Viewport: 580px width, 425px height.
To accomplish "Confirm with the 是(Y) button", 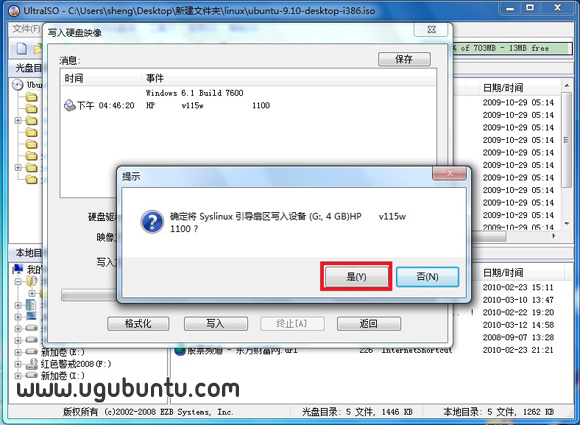I will pos(356,277).
